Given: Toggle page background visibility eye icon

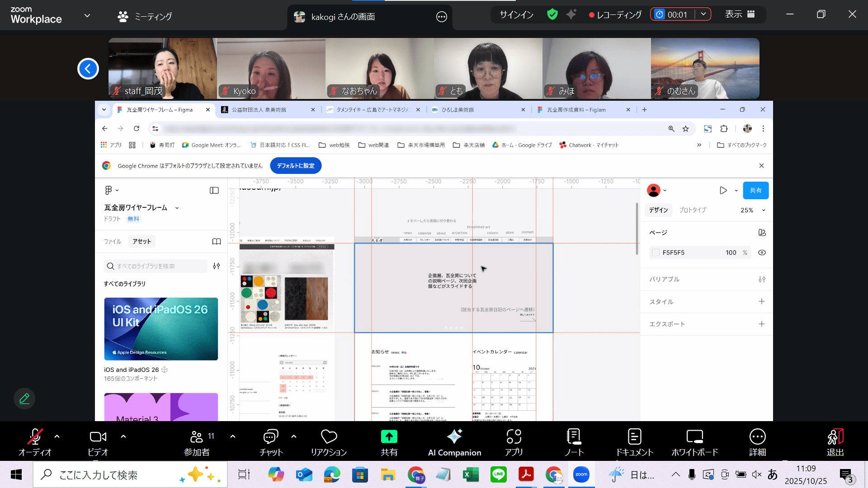Looking at the screenshot, I should [762, 253].
